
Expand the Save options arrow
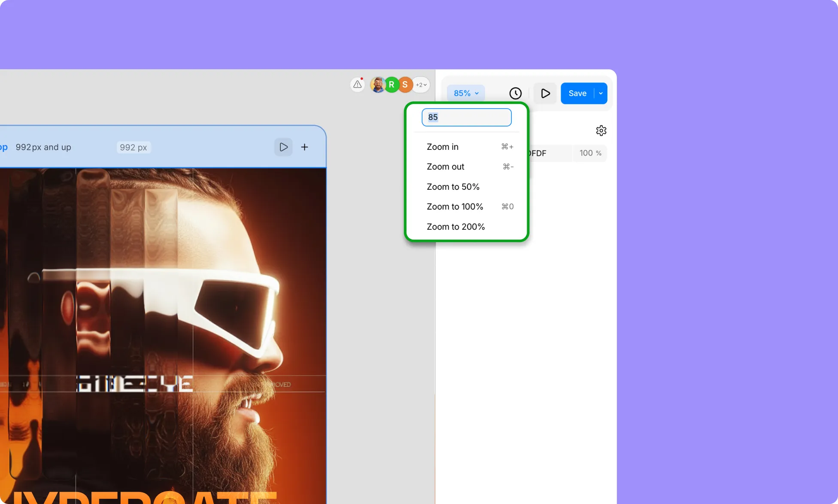pos(601,93)
